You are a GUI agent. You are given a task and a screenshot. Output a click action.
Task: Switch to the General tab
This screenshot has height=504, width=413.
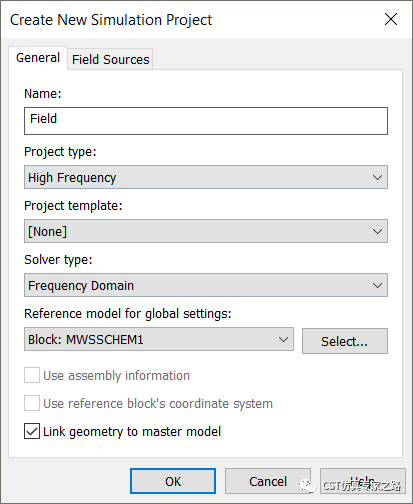point(38,58)
